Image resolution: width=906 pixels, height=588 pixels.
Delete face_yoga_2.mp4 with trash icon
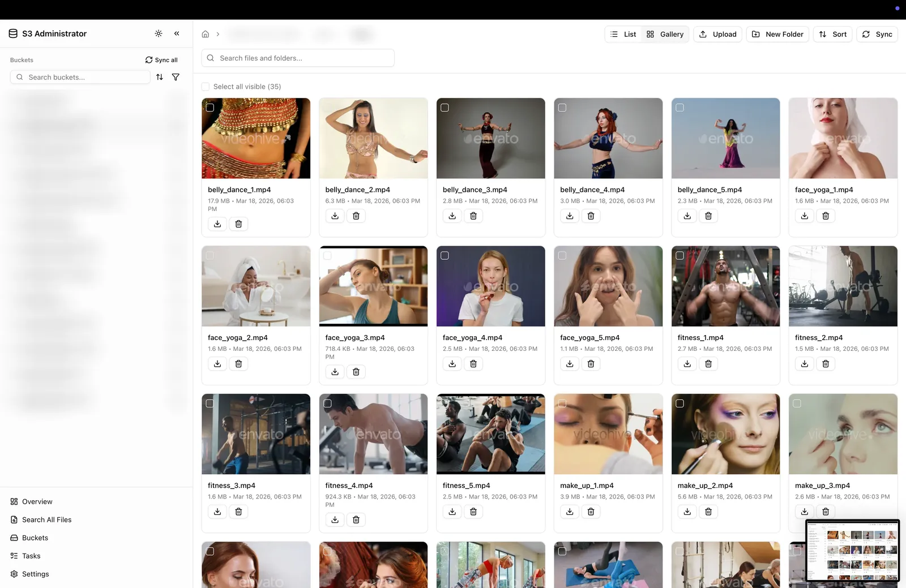tap(238, 364)
